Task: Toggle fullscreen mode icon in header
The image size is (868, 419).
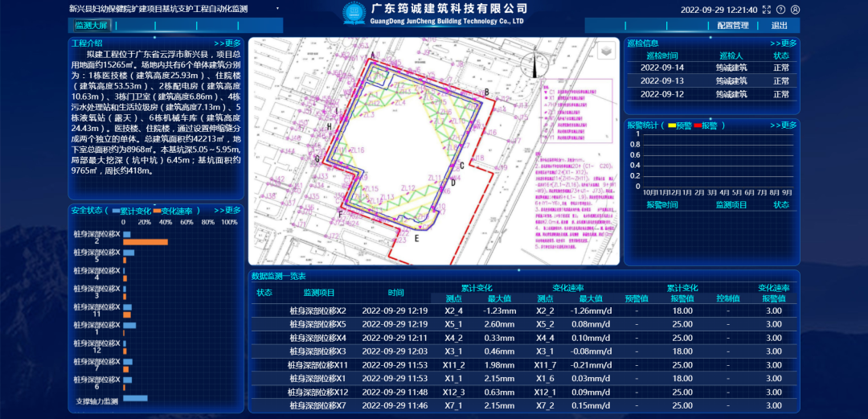Action: pyautogui.click(x=767, y=10)
